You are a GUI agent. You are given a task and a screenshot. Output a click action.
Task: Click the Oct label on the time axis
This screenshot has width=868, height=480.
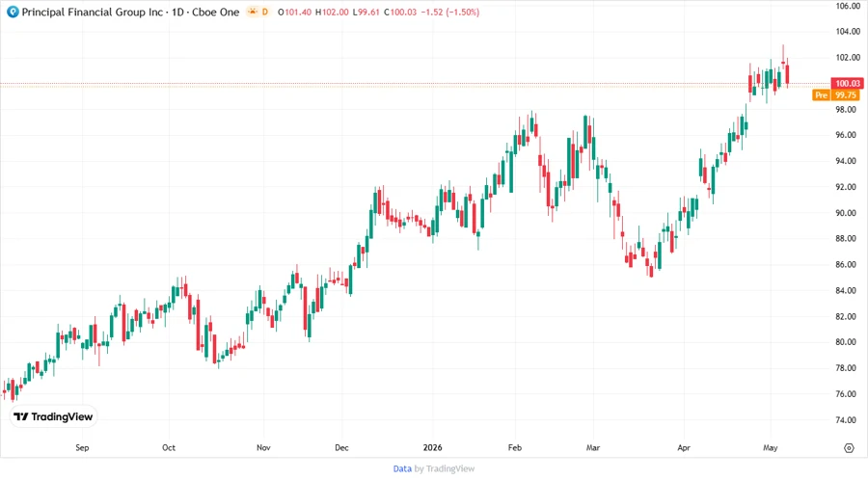(x=169, y=447)
